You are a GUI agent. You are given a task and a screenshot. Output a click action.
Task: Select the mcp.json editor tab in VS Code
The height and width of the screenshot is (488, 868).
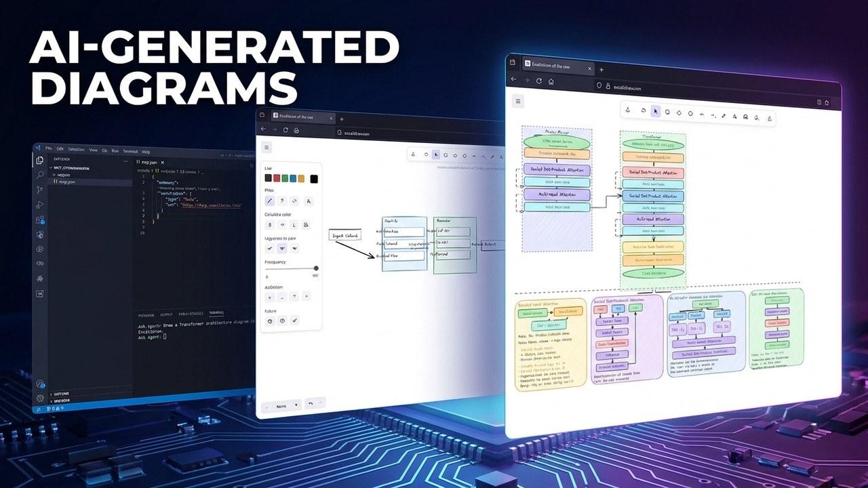149,163
